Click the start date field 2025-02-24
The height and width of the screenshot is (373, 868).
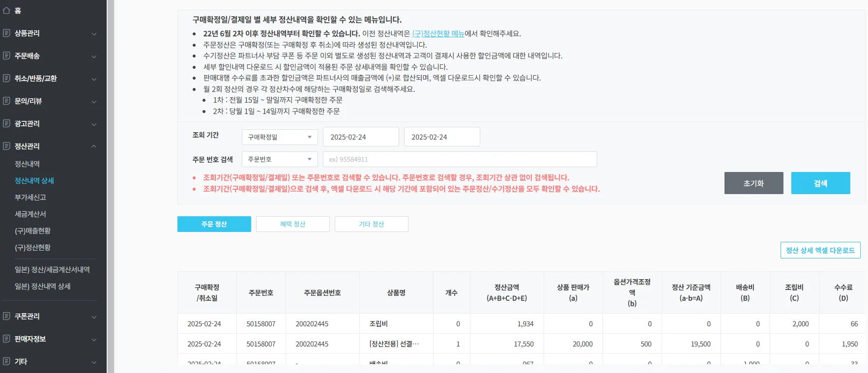pyautogui.click(x=361, y=137)
